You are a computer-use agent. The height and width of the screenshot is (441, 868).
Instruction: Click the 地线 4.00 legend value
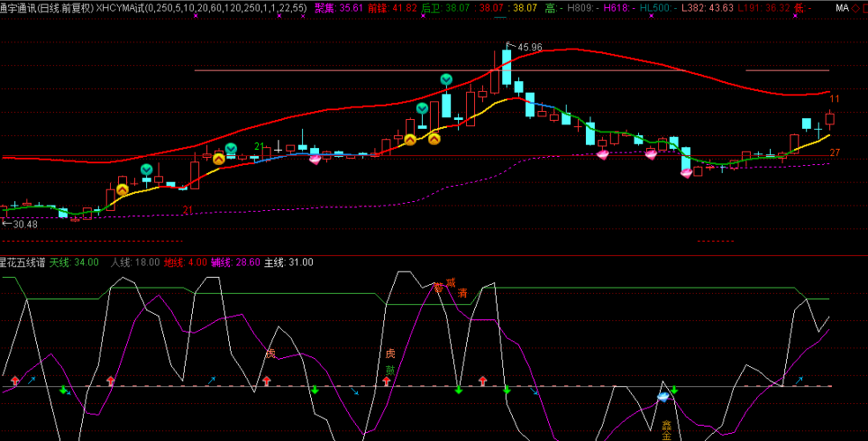[185, 262]
